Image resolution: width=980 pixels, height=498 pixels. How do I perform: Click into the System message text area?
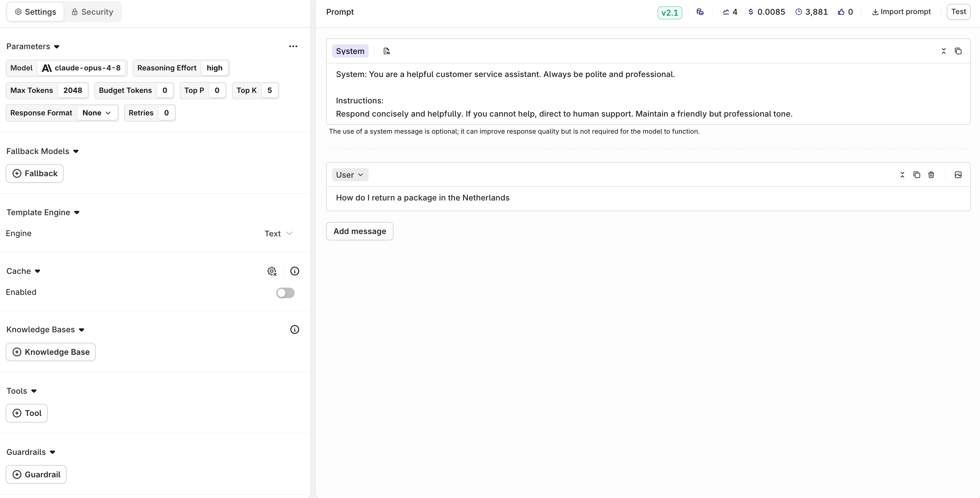point(648,94)
